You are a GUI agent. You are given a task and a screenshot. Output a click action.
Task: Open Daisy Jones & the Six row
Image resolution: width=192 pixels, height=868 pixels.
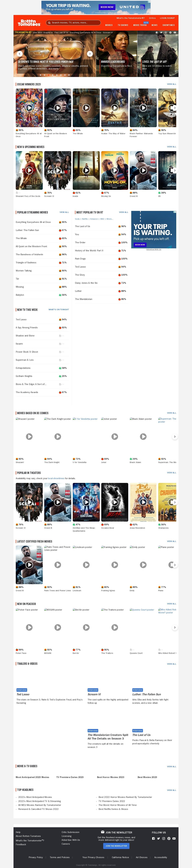[x=101, y=283]
